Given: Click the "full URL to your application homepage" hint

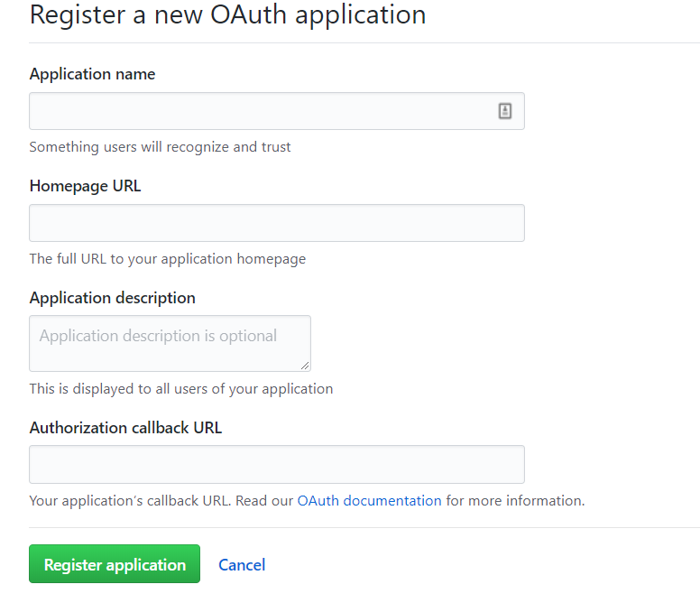Looking at the screenshot, I should (x=167, y=258).
